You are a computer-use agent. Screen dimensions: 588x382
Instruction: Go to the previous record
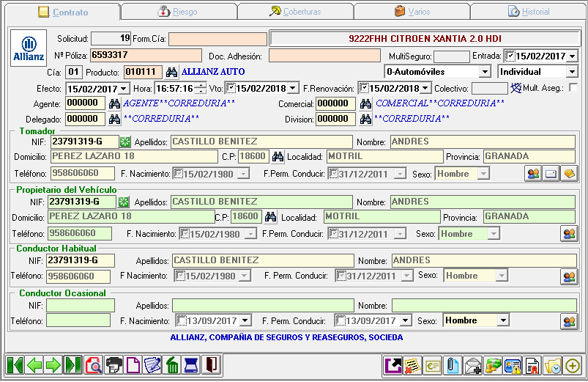34,365
